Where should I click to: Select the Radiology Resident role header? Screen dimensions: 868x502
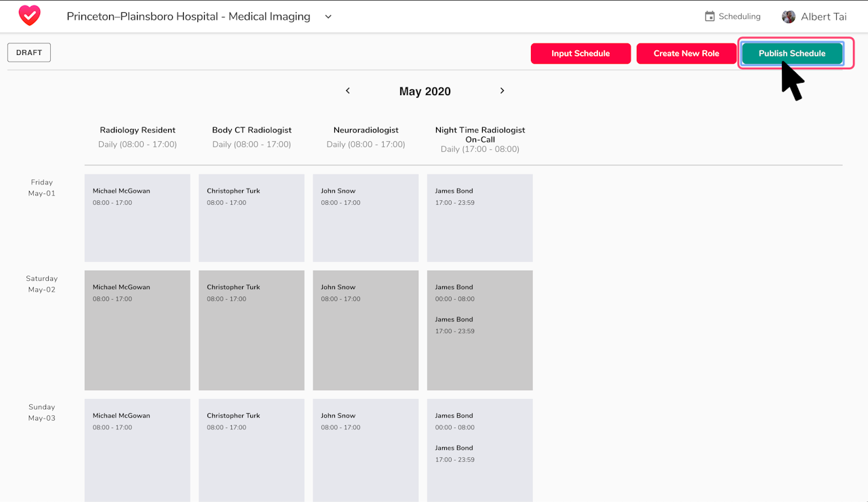coord(138,130)
